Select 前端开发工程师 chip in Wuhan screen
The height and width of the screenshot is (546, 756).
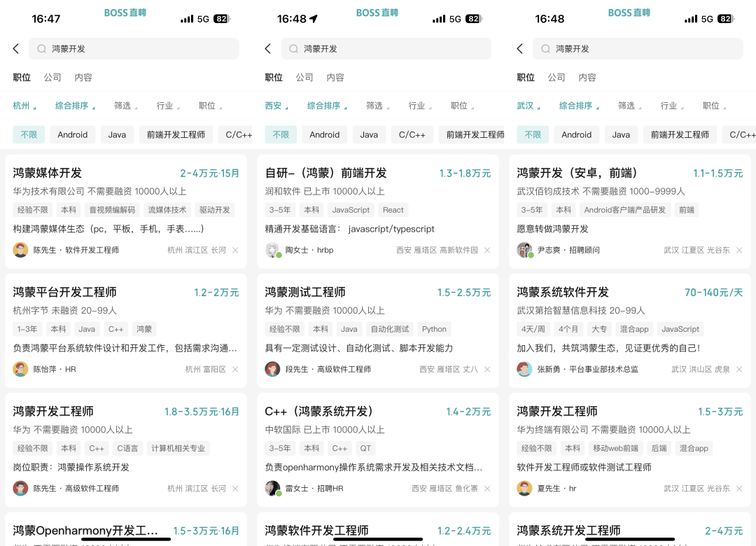click(680, 134)
